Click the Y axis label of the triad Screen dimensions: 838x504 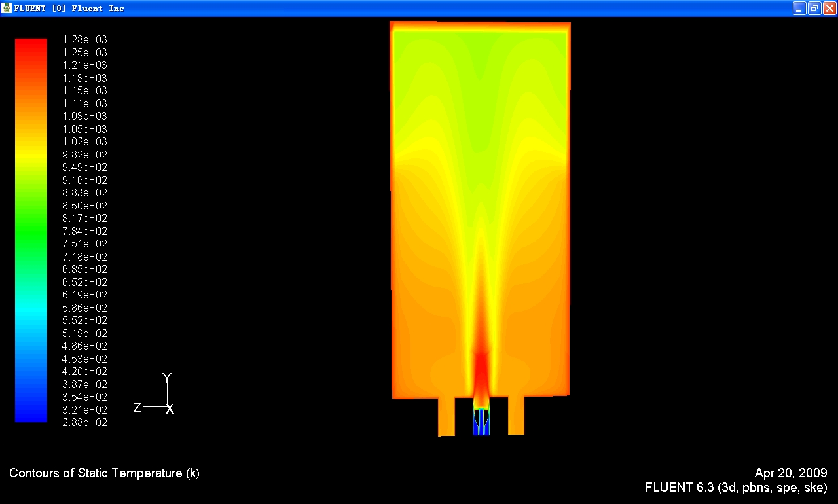click(x=167, y=378)
